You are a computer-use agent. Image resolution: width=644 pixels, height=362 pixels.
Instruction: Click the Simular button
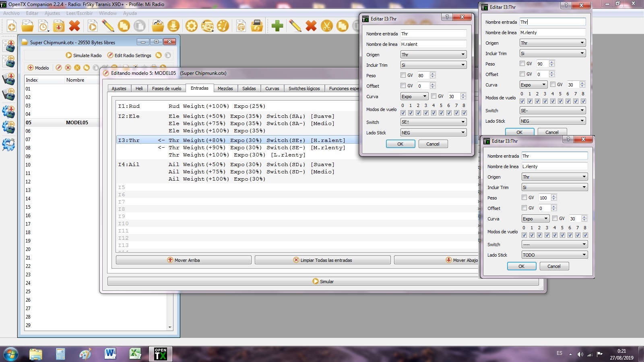point(323,282)
